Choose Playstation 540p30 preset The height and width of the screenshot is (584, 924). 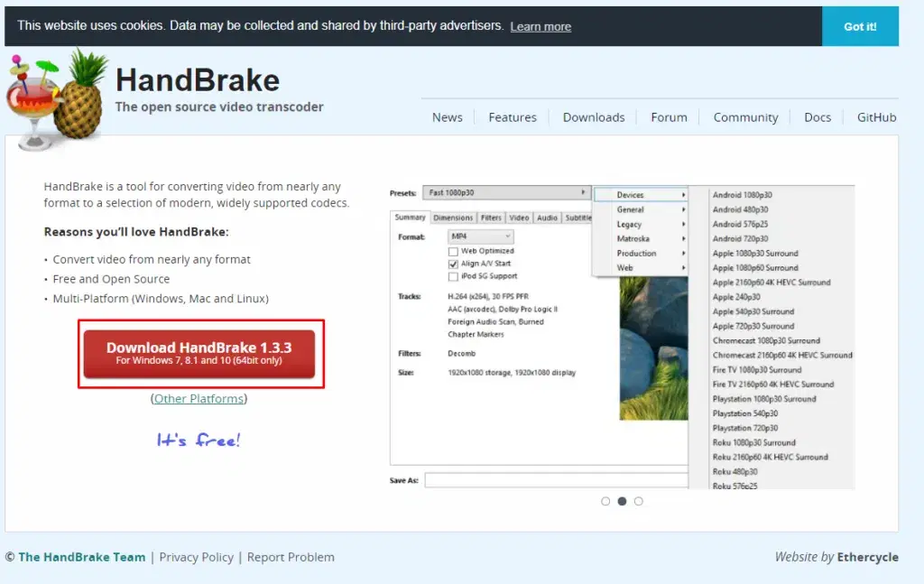point(744,413)
